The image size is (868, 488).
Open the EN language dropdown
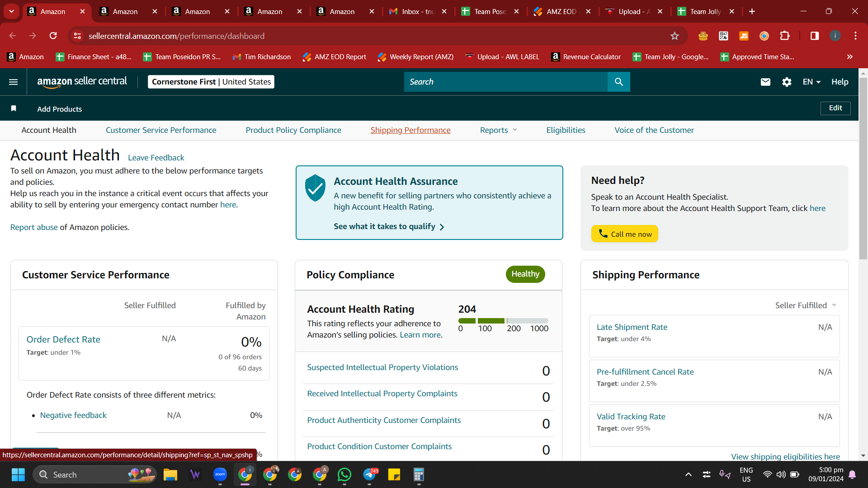point(811,82)
